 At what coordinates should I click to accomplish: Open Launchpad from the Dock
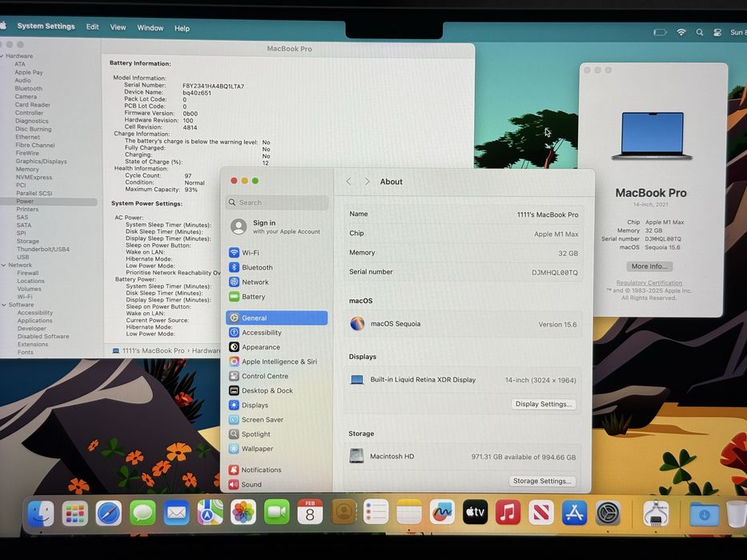pos(74,514)
